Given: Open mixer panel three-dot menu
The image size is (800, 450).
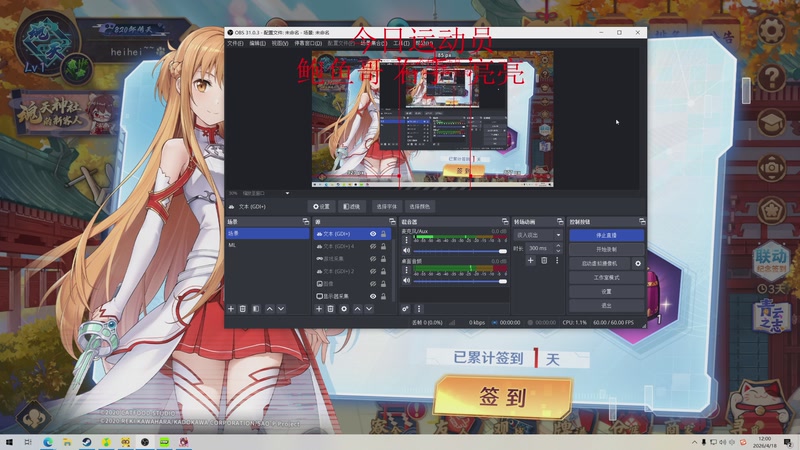Looking at the screenshot, I should [419, 309].
